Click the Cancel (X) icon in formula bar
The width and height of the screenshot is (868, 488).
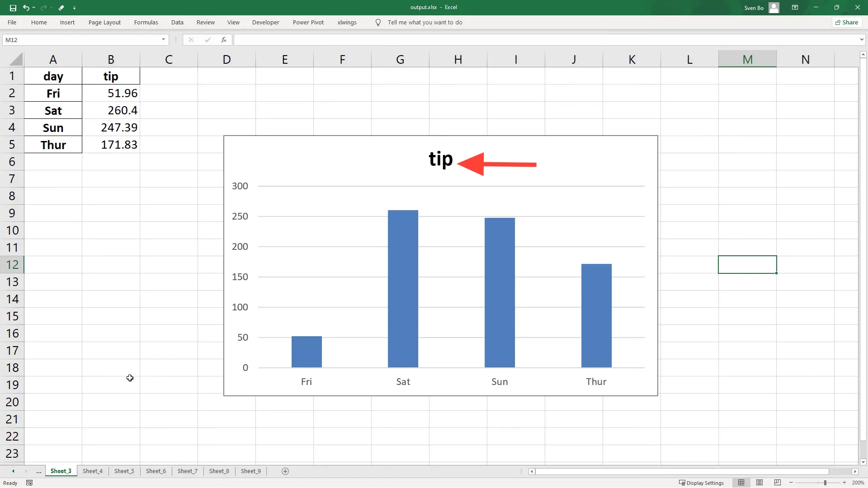point(191,40)
